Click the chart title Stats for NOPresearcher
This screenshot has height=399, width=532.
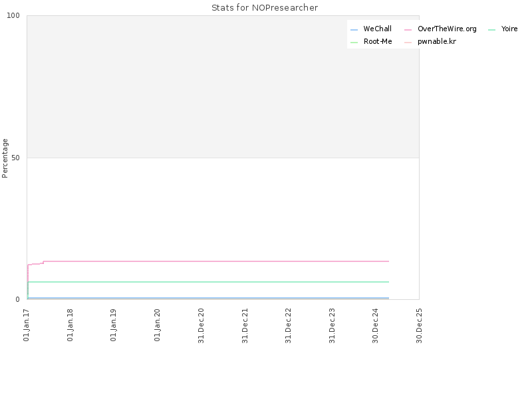(265, 7)
